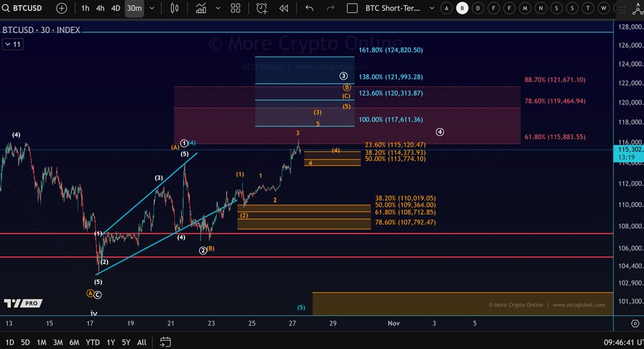The image size is (644, 349).
Task: Open the BTCUSD symbol search
Action: point(24,8)
